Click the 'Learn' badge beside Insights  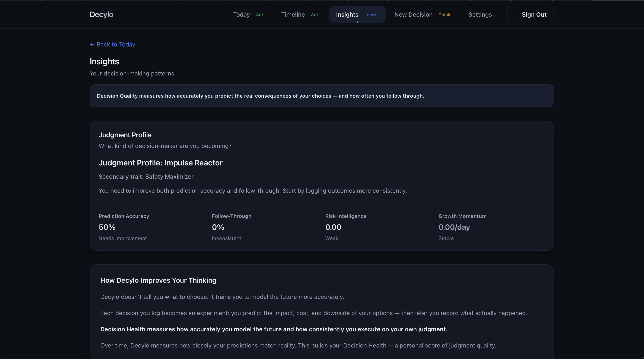370,15
